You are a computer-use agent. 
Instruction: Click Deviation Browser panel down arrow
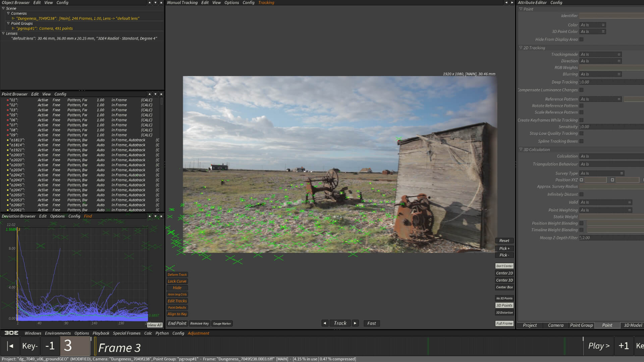click(x=155, y=216)
